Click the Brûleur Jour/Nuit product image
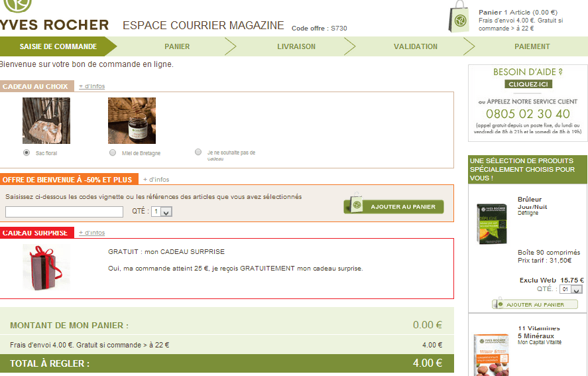 pos(491,227)
